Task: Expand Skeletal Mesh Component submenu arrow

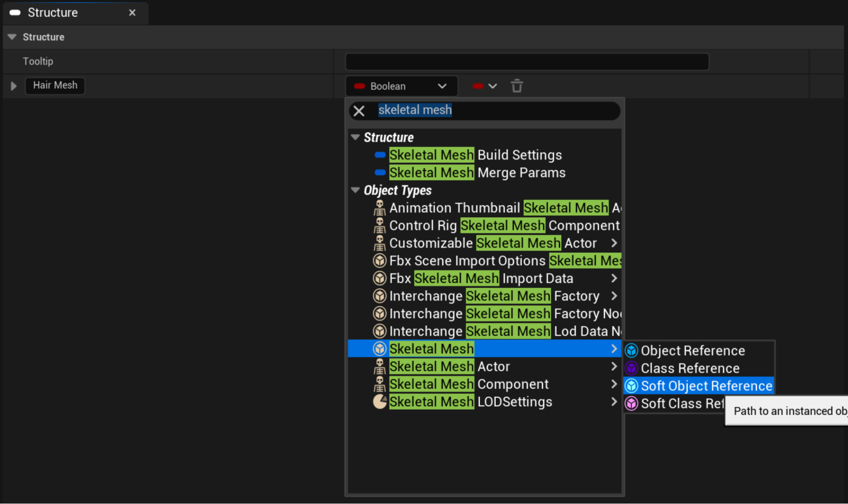Action: (x=614, y=384)
